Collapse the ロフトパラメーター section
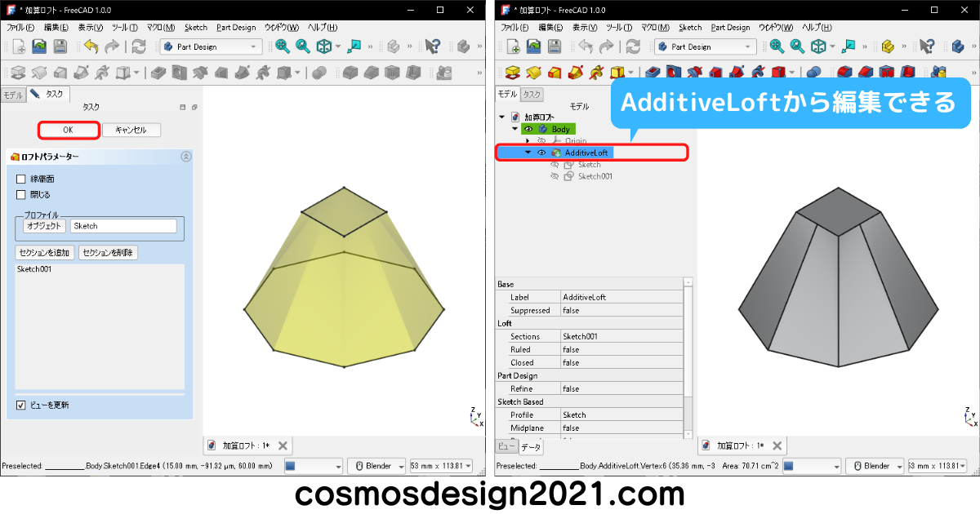Screen dimensions: 980x514 pos(185,157)
